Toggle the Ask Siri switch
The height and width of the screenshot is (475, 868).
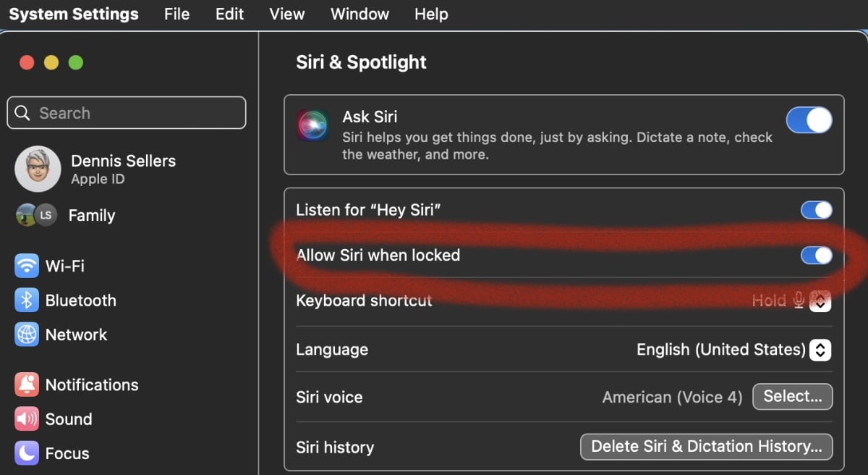click(809, 121)
